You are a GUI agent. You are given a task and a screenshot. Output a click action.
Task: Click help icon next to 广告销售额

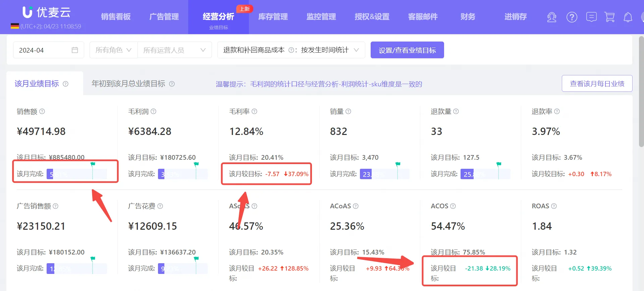click(x=56, y=206)
